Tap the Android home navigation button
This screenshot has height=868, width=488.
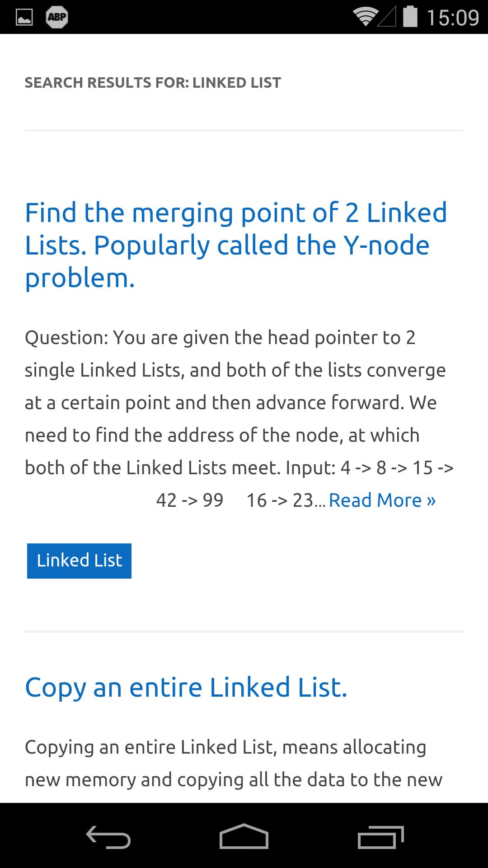pos(244,836)
